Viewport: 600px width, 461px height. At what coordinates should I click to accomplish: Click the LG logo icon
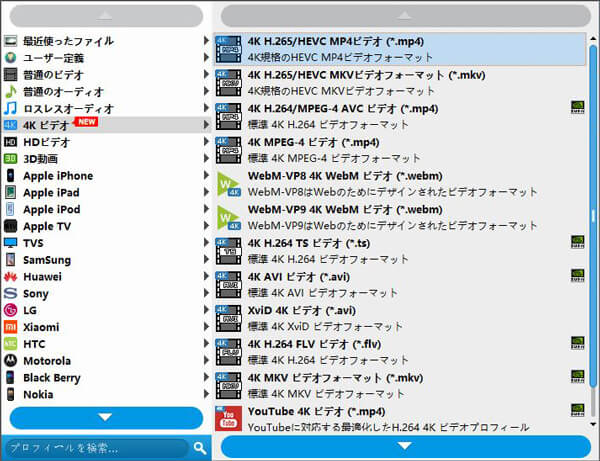(x=10, y=310)
